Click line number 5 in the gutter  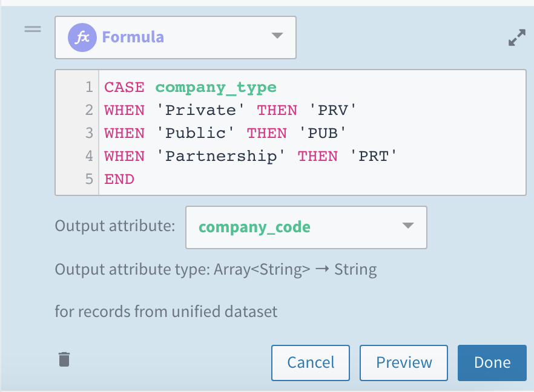click(89, 179)
